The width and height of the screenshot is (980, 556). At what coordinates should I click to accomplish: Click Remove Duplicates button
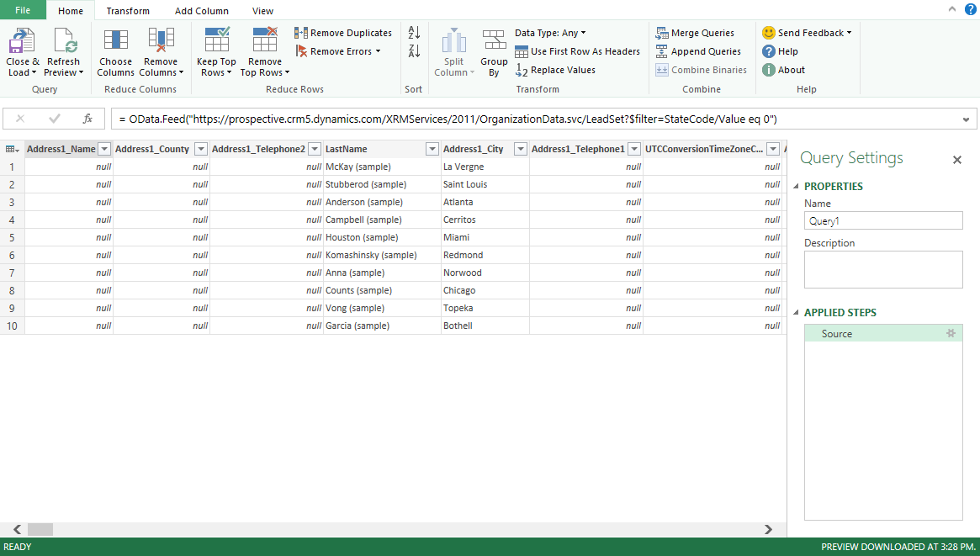click(x=343, y=33)
